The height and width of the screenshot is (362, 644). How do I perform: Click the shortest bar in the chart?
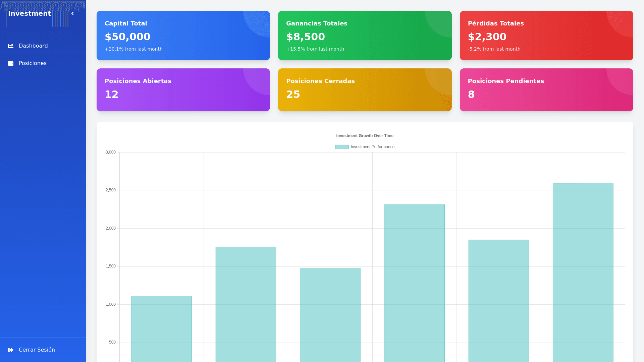pos(161,328)
